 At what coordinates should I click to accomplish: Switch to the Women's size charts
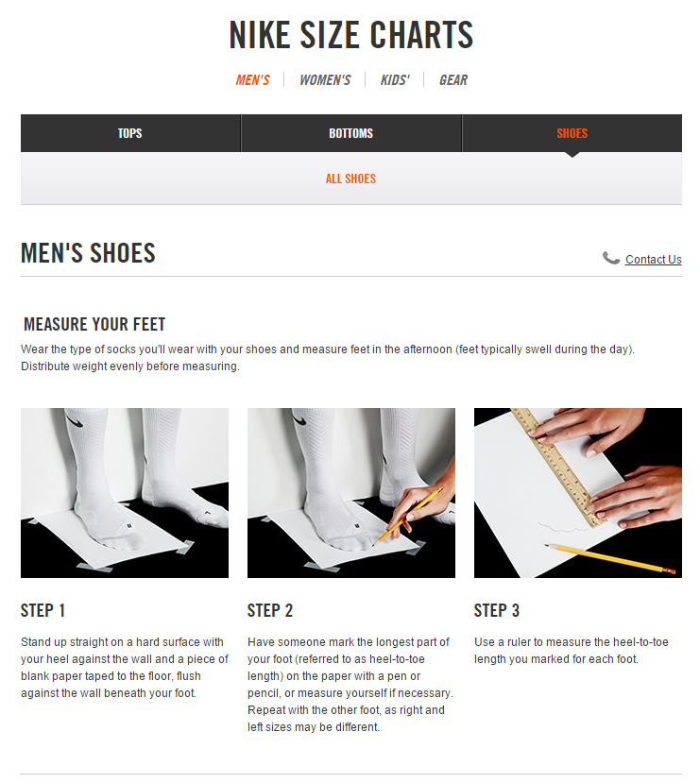coord(325,80)
